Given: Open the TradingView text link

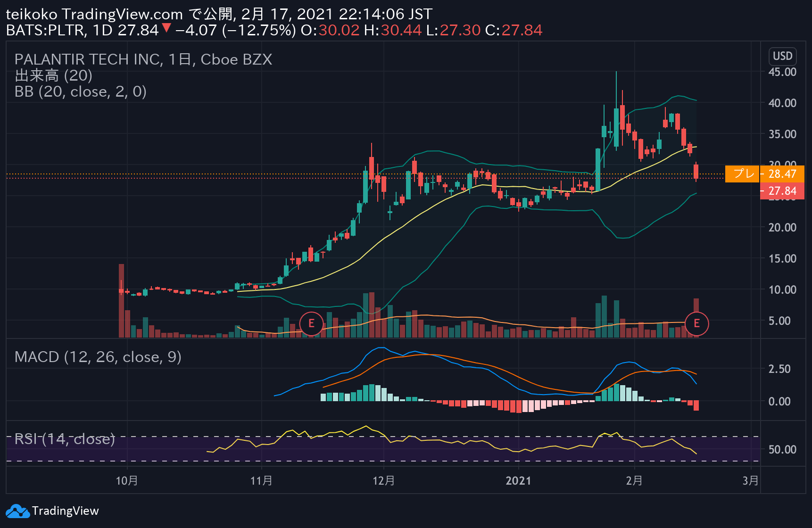Looking at the screenshot, I should 65,511.
